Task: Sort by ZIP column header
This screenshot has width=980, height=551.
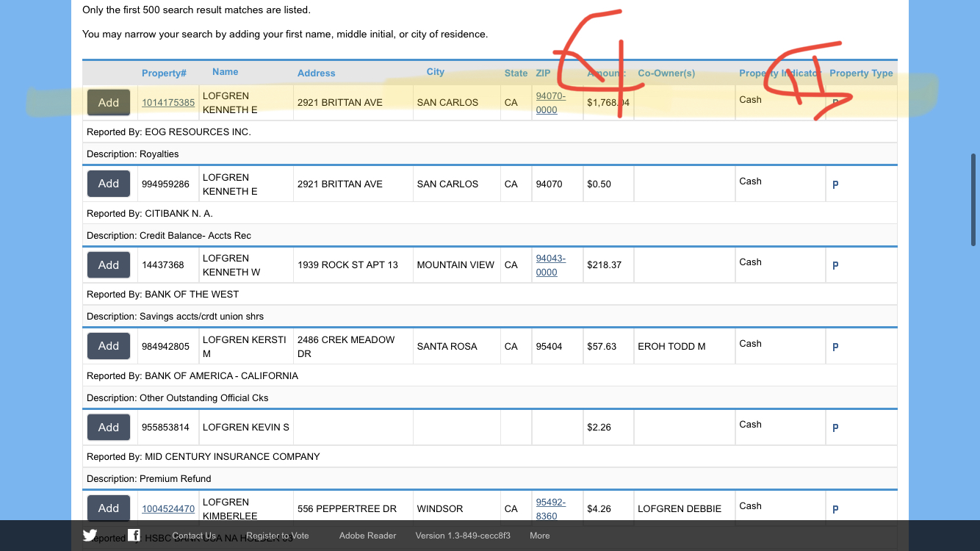Action: coord(543,73)
